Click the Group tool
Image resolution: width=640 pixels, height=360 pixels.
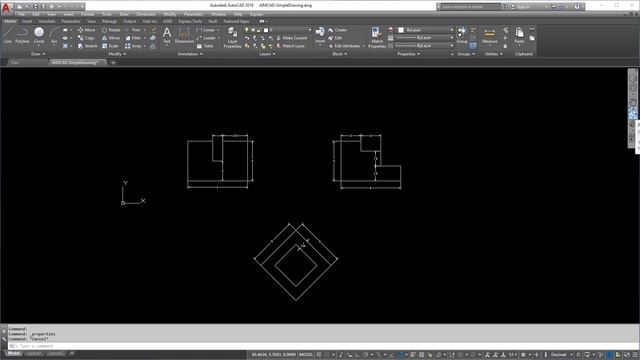pyautogui.click(x=462, y=35)
